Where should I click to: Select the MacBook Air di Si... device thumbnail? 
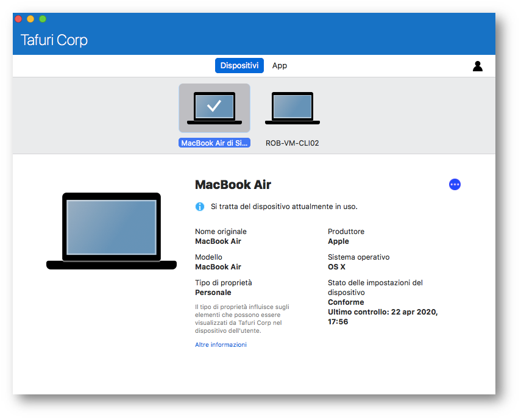[x=214, y=108]
